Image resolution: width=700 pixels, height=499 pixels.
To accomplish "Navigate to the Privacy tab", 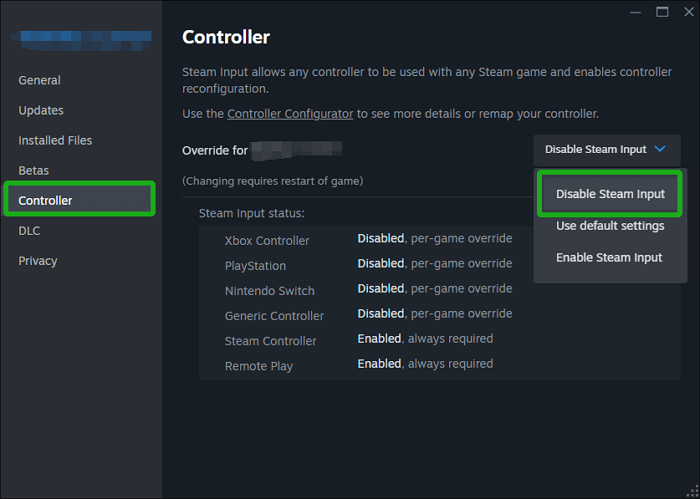I will 38,260.
